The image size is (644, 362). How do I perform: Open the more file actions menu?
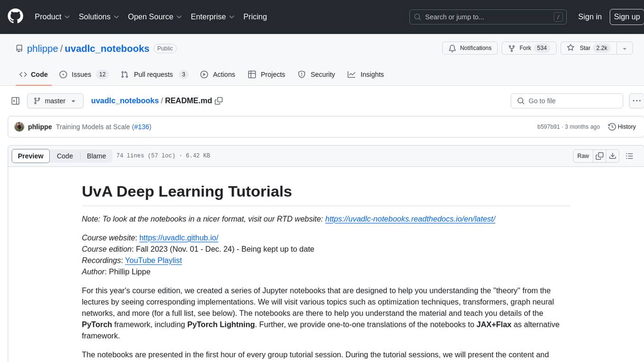tap(636, 101)
